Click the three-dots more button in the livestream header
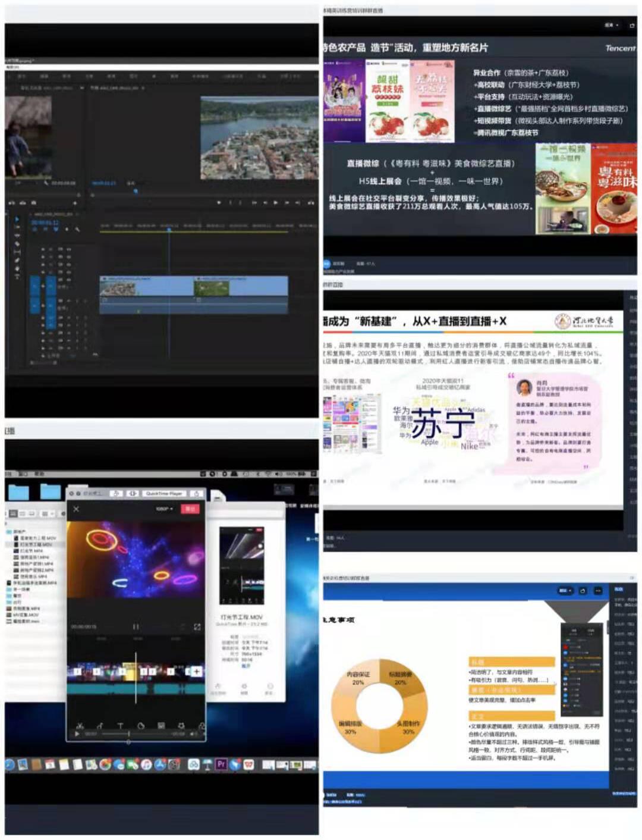642x840 pixels. point(598,591)
